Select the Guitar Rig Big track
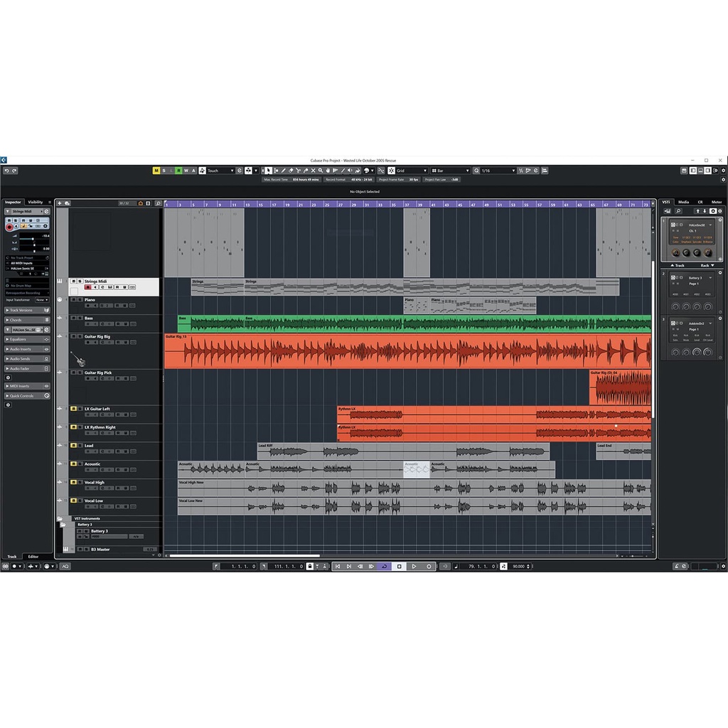The height and width of the screenshot is (728, 728). coord(114,351)
